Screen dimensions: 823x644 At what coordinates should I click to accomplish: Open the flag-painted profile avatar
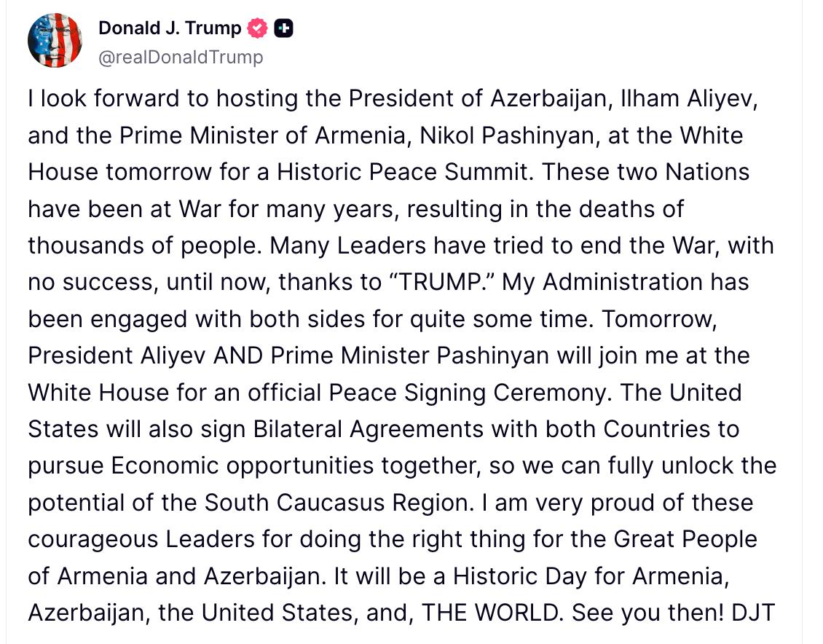click(x=55, y=41)
